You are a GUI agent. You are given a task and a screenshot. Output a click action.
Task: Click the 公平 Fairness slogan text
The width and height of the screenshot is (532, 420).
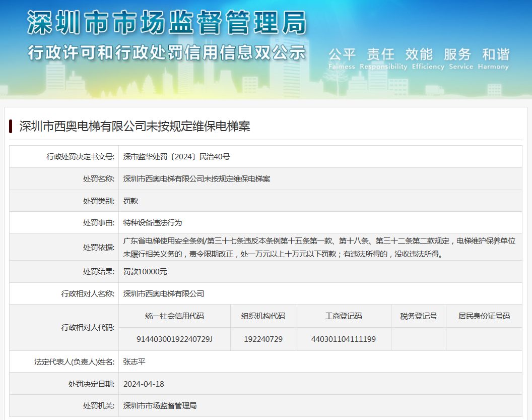pos(342,58)
